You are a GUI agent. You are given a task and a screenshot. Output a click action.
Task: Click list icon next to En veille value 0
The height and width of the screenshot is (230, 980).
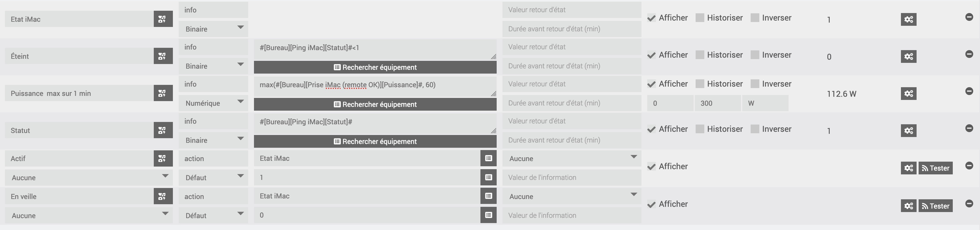(489, 215)
